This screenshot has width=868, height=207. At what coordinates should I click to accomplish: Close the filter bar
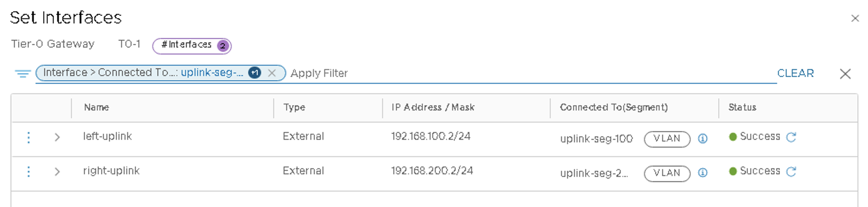tap(845, 74)
